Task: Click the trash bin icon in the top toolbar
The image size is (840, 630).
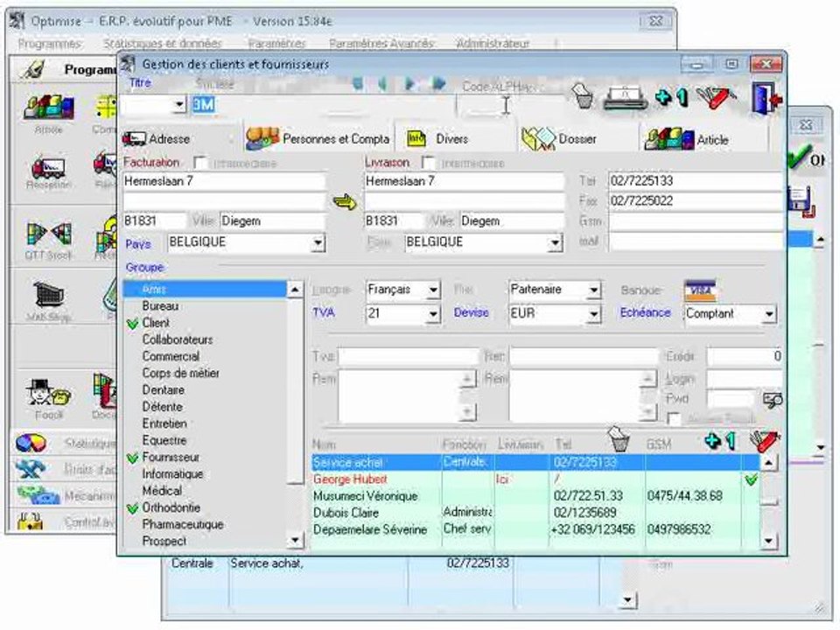Action: tap(583, 96)
